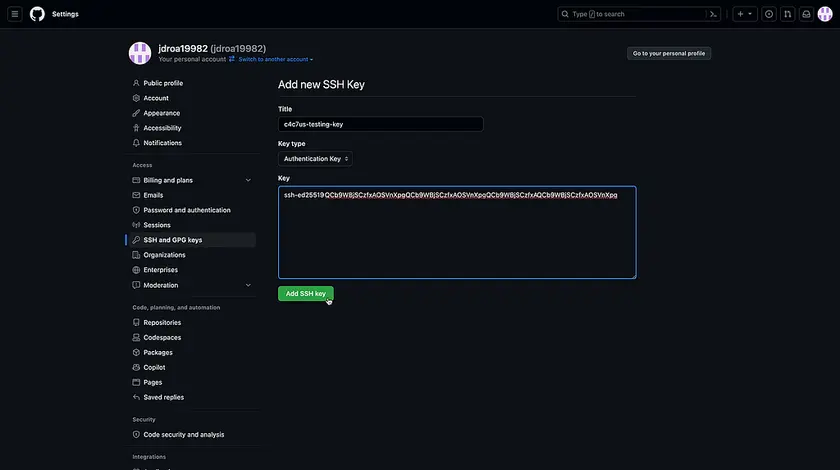
Task: Click Go to your personal profile button
Action: (x=669, y=54)
